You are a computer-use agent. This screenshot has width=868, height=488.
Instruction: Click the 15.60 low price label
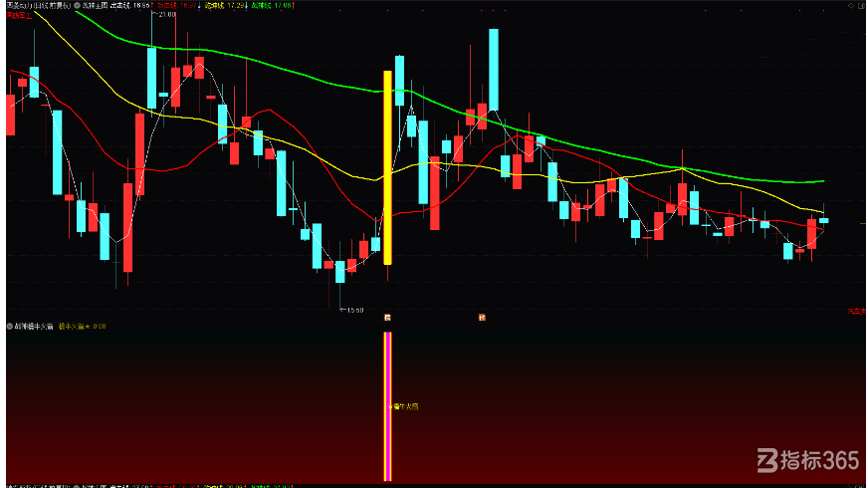coord(353,310)
